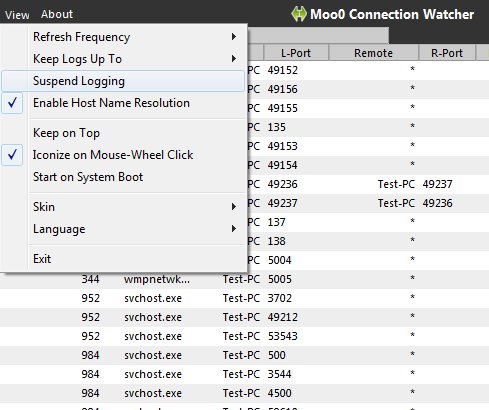Image resolution: width=489 pixels, height=410 pixels.
Task: Toggle Enable Host Name Resolution
Action: [x=123, y=103]
